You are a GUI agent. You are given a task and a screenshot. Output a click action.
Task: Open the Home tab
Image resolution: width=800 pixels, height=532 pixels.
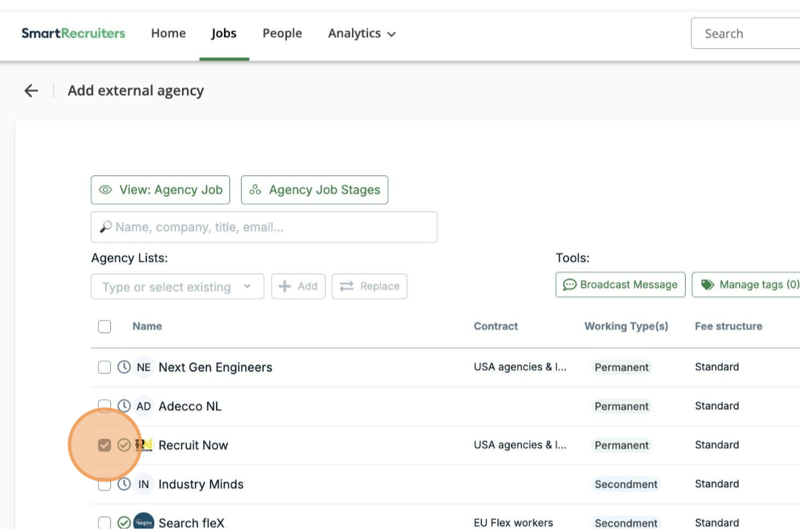coord(169,33)
